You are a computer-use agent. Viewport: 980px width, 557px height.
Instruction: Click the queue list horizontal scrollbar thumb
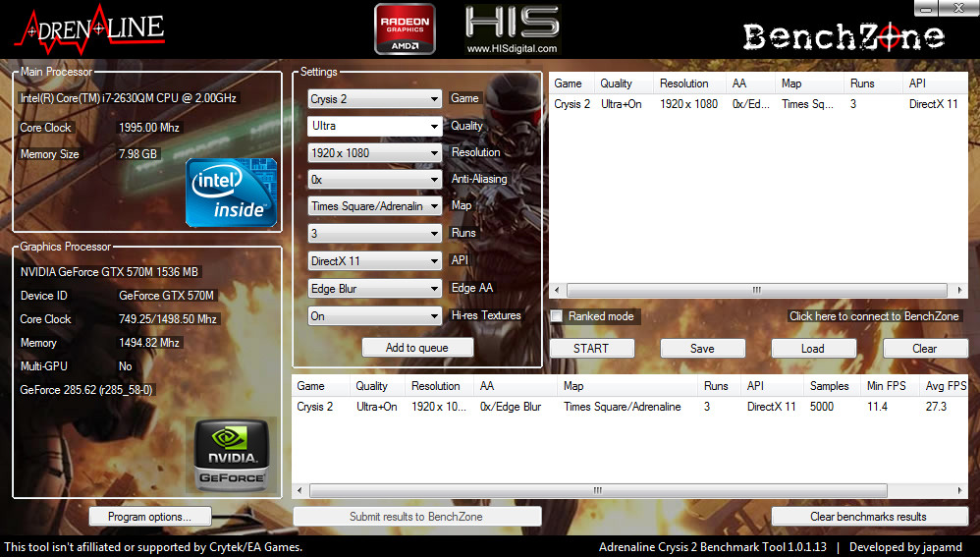(757, 290)
